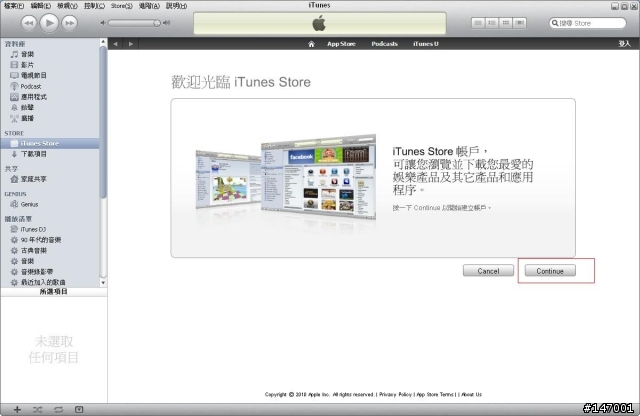640x416 pixels.
Task: Open the 說明(H) menu
Action: click(176, 6)
